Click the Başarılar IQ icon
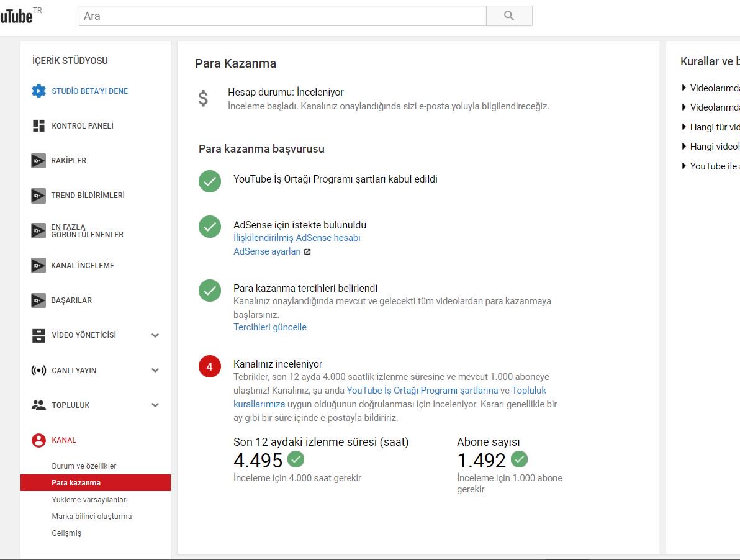The image size is (740, 560). click(x=38, y=300)
